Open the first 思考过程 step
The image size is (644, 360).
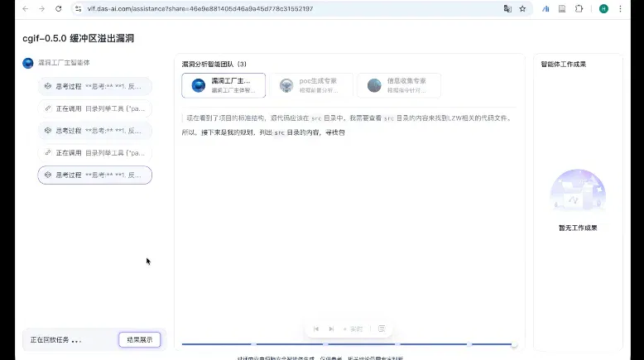(95, 86)
